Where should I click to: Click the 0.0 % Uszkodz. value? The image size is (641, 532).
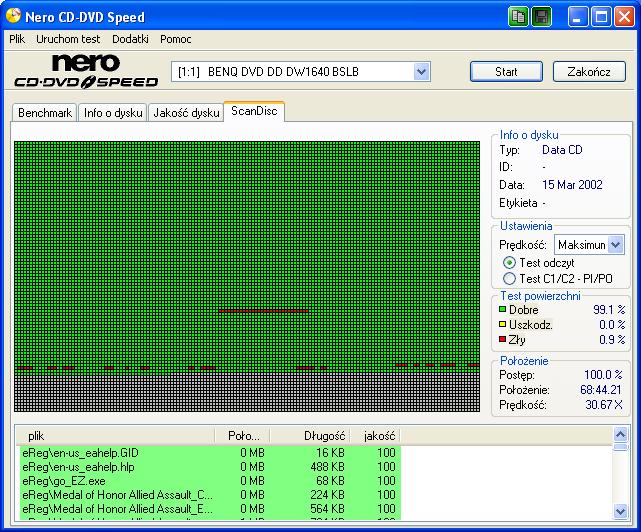click(612, 325)
